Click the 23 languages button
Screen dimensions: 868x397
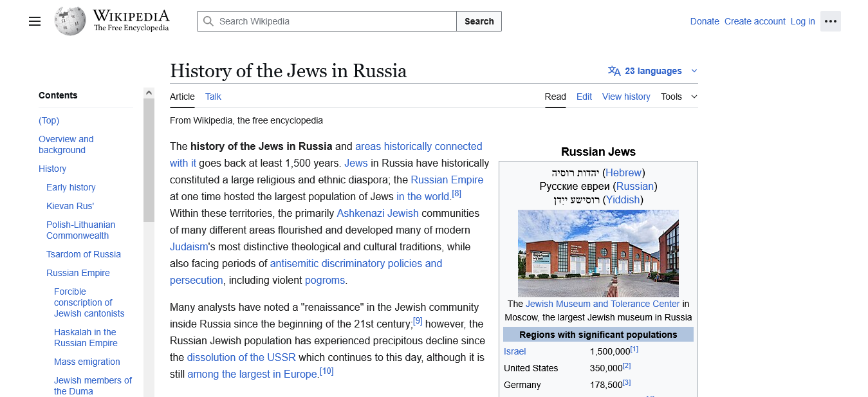pyautogui.click(x=653, y=71)
